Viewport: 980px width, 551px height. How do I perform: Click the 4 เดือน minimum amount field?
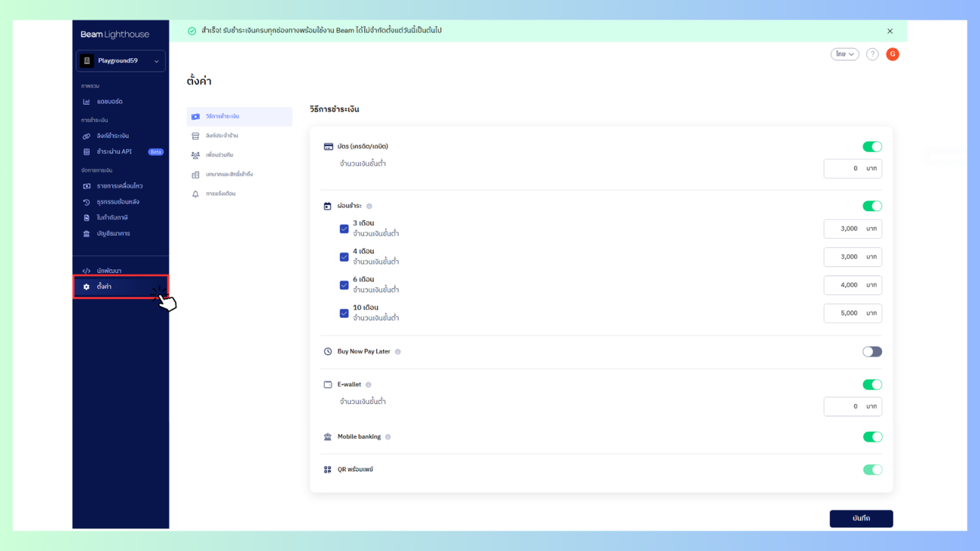click(x=853, y=257)
